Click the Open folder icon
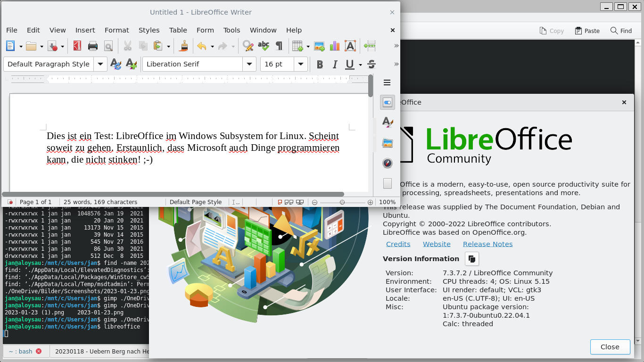Viewport: 644px width, 362px height. [31, 46]
